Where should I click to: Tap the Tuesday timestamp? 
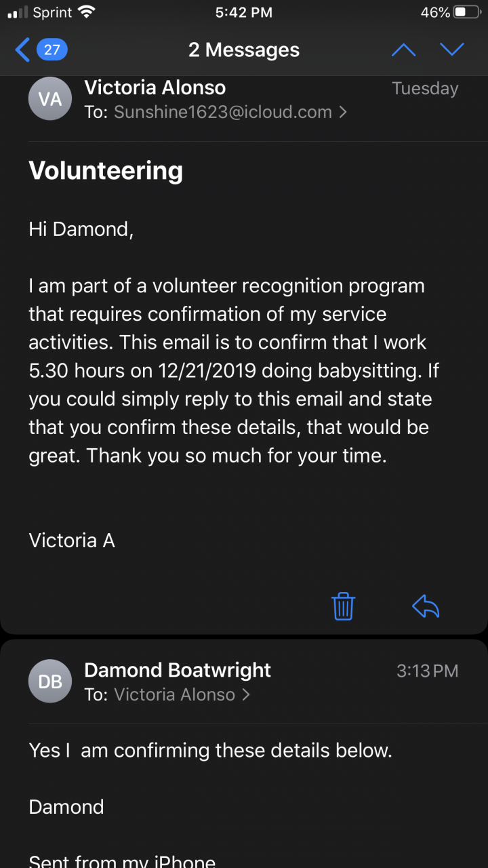[x=425, y=89]
